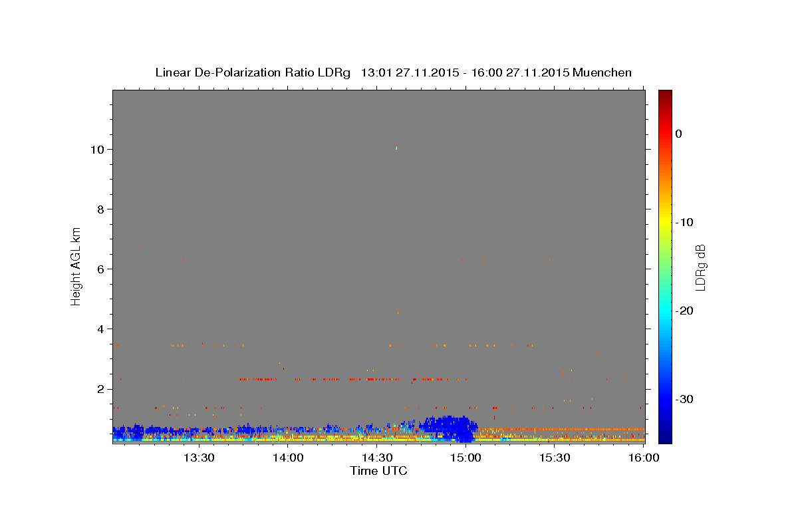Click the plot title 'Linear De-Polarization Ratio LDRg'
Screen dimensions: 798x532
[x=253, y=72]
